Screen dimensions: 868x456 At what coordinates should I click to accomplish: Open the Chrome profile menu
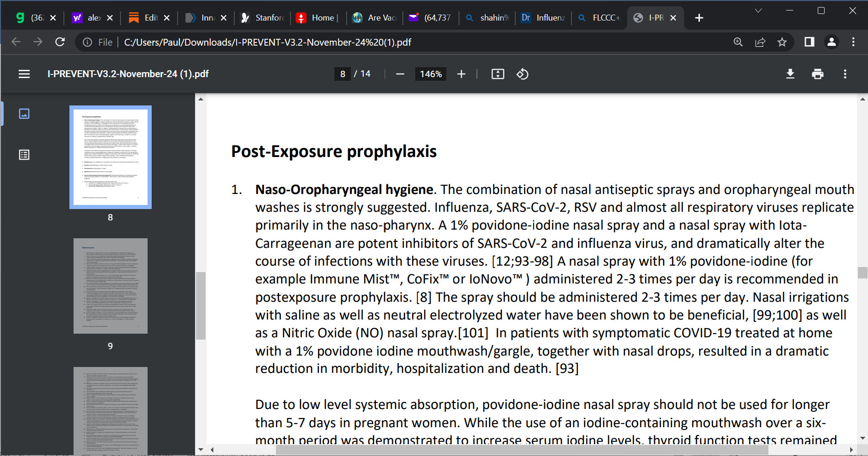pyautogui.click(x=831, y=42)
